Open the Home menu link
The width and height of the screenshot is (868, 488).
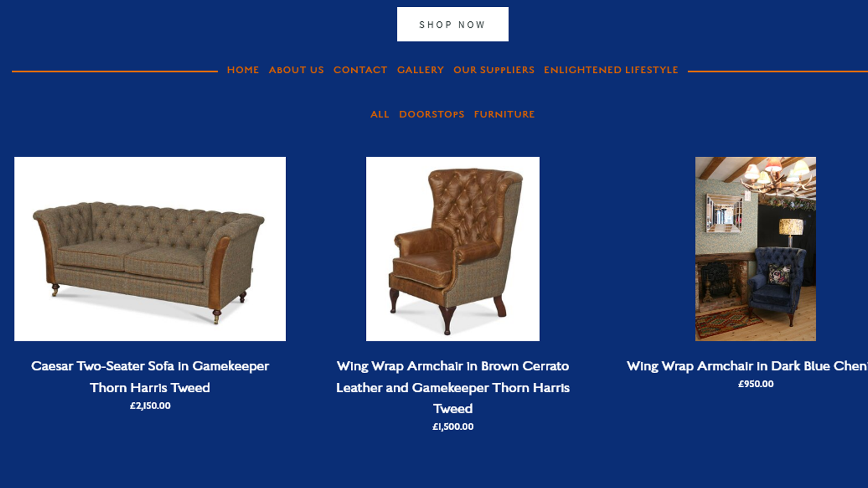click(x=243, y=70)
